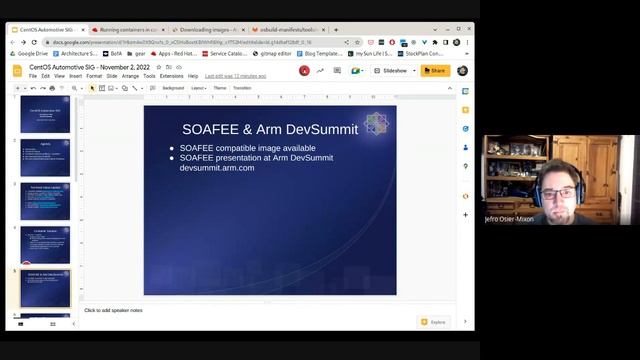Screen dimensions: 640x360
Task: Click to add speaker notes
Action: [113, 310]
